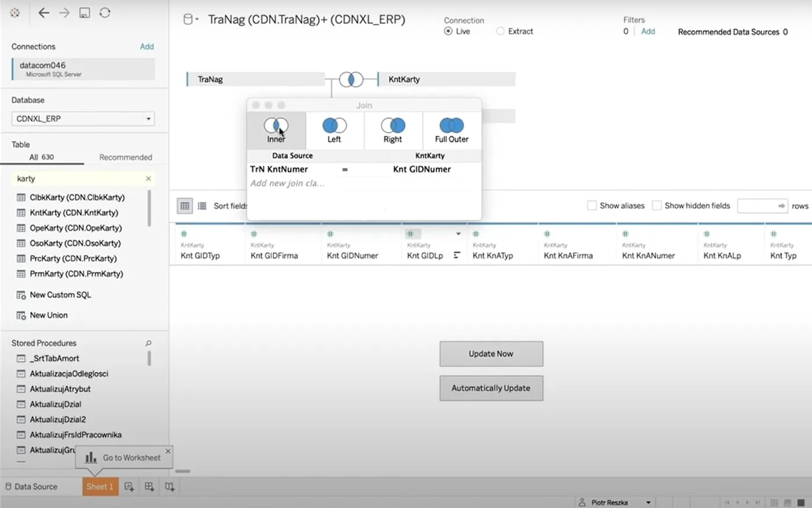The height and width of the screenshot is (508, 812).
Task: Search stored procedures with magnifier icon
Action: coord(148,343)
